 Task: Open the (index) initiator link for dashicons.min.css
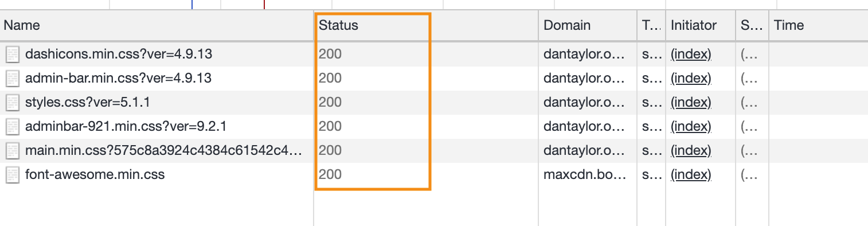(691, 54)
